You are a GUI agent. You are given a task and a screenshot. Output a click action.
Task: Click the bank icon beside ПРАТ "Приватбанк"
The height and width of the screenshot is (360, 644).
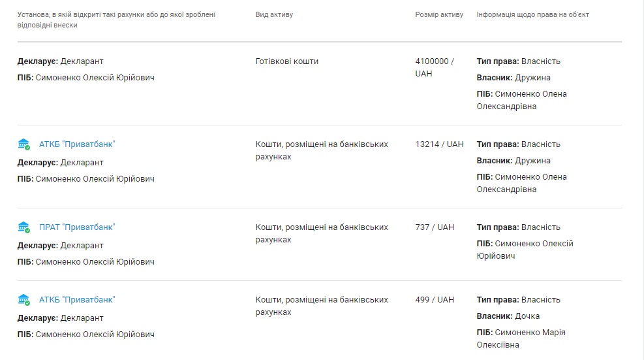24,227
